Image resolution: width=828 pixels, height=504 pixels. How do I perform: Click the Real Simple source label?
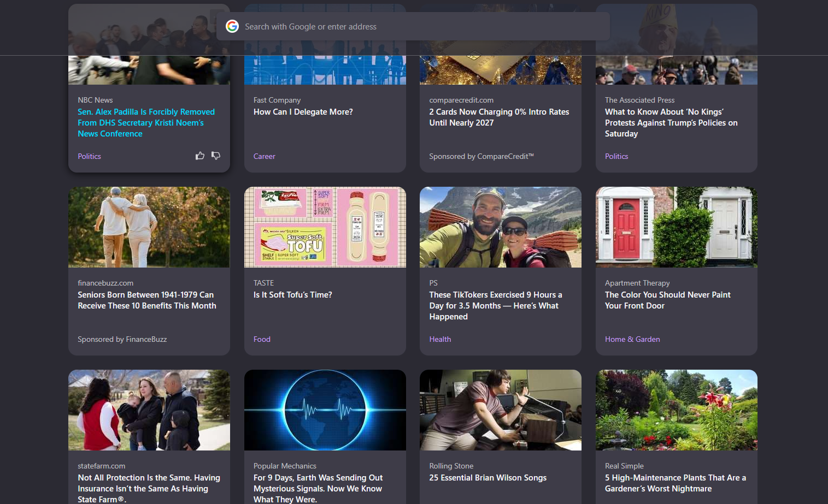pyautogui.click(x=624, y=466)
